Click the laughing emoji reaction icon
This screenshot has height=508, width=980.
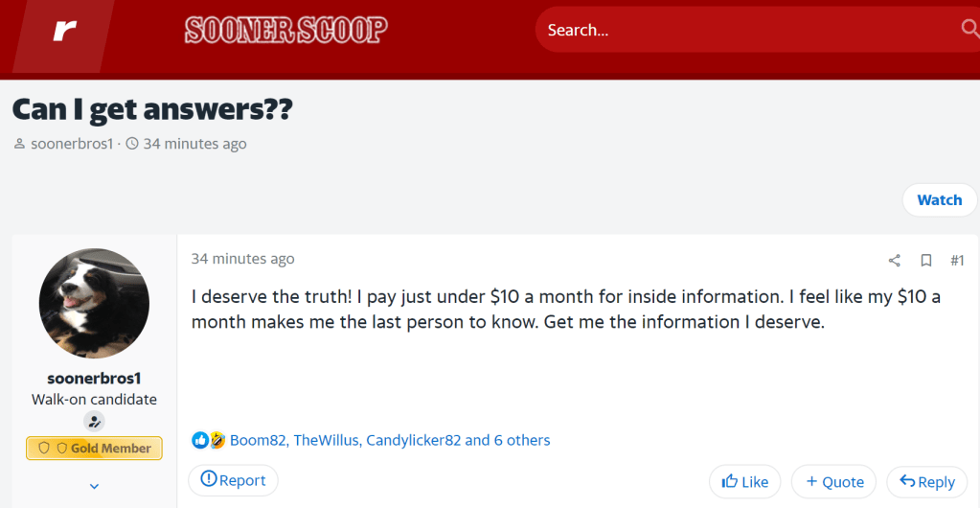click(x=217, y=441)
